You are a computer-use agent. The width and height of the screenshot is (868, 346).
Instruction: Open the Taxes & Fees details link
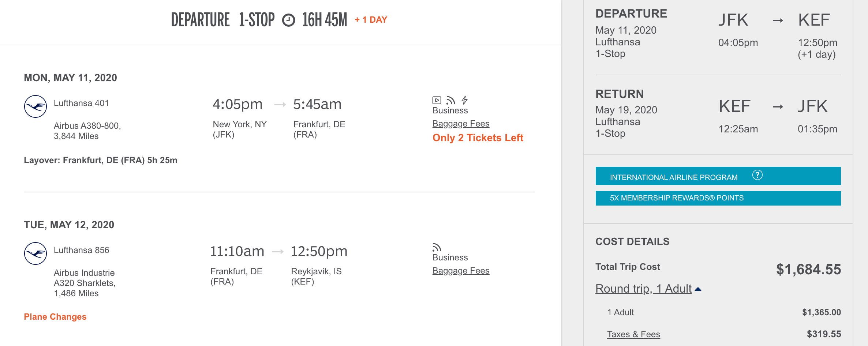pos(633,334)
